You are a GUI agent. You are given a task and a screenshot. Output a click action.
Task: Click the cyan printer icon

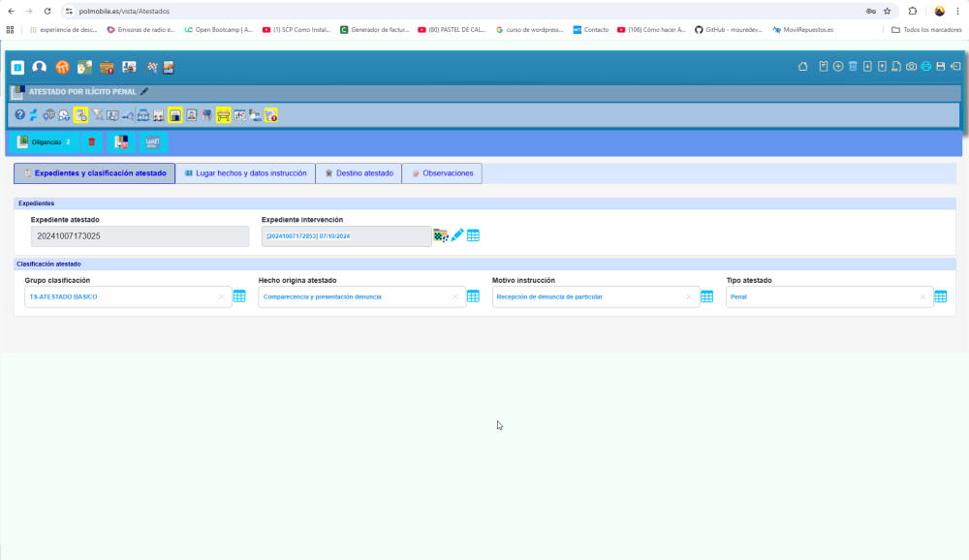925,66
